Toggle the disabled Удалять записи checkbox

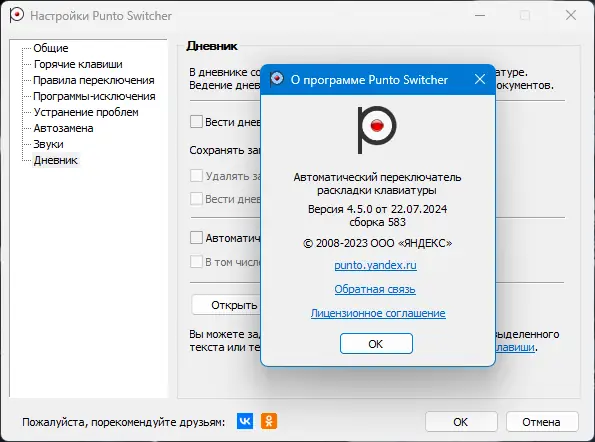point(196,176)
